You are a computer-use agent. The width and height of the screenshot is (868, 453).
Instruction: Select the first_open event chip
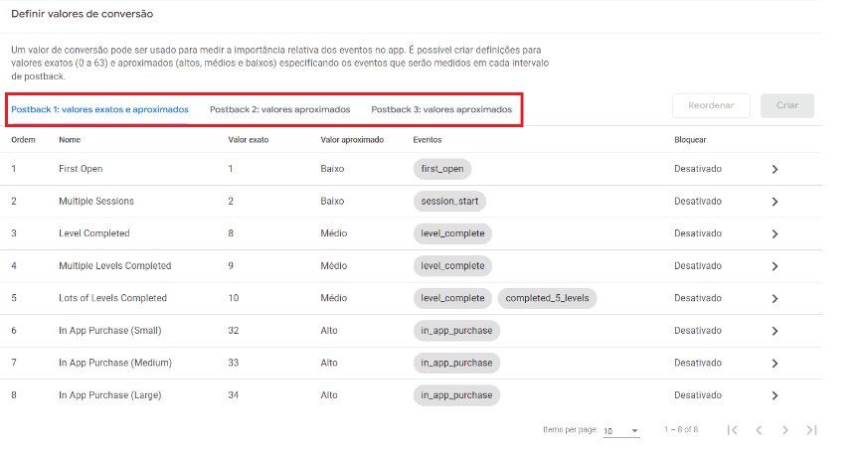[x=442, y=169]
